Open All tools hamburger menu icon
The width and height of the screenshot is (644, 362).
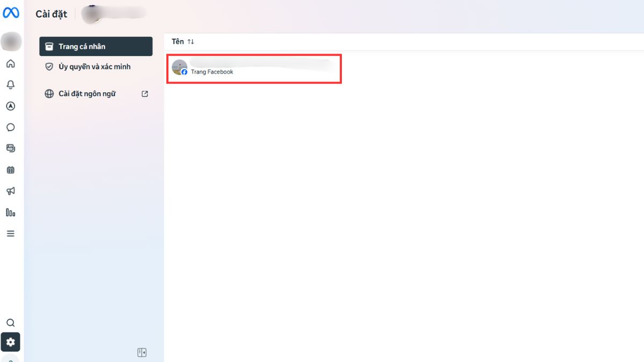click(x=10, y=234)
